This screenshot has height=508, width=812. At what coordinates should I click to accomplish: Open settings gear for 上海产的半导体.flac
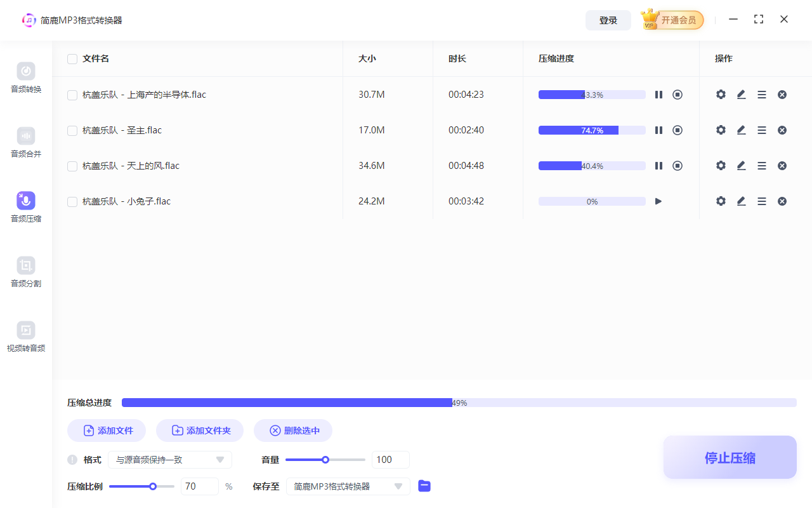point(721,95)
